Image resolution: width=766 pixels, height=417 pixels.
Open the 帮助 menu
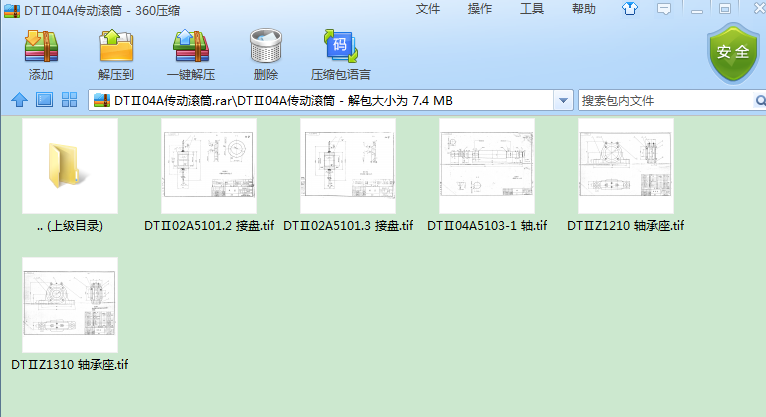coord(584,9)
